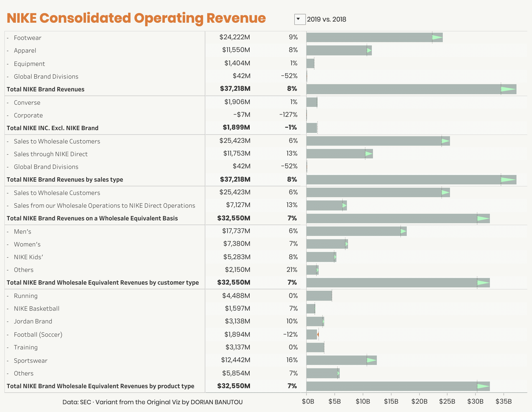Click the Football (Soccer) revenue bar
The width and height of the screenshot is (532, 412).
(312, 335)
